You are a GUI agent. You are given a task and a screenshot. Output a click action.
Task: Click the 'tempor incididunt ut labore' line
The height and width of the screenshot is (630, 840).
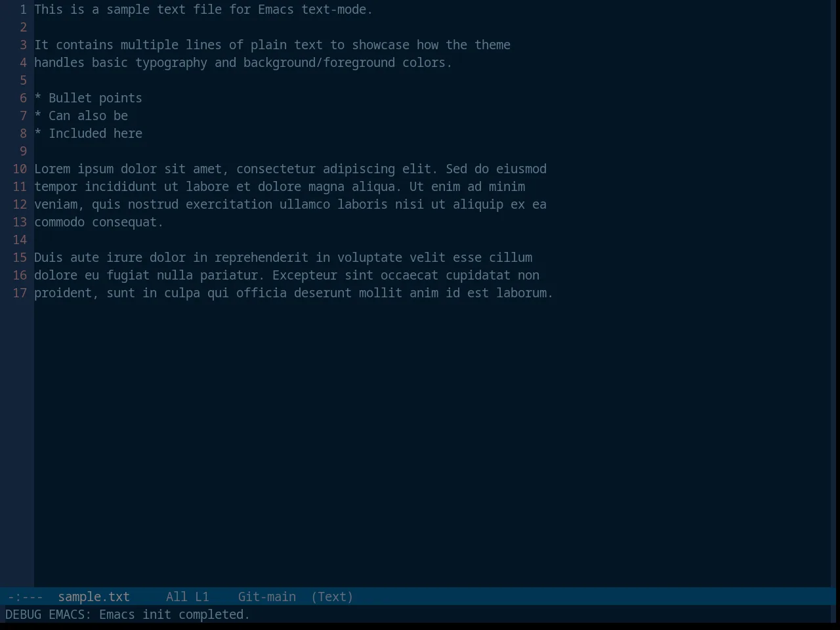(x=280, y=186)
